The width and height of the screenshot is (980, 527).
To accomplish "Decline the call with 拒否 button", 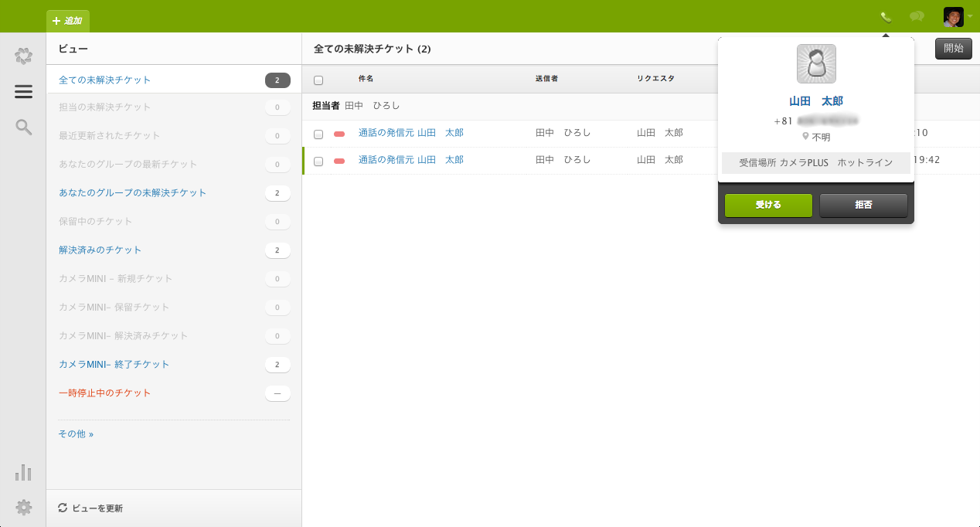I will 863,206.
